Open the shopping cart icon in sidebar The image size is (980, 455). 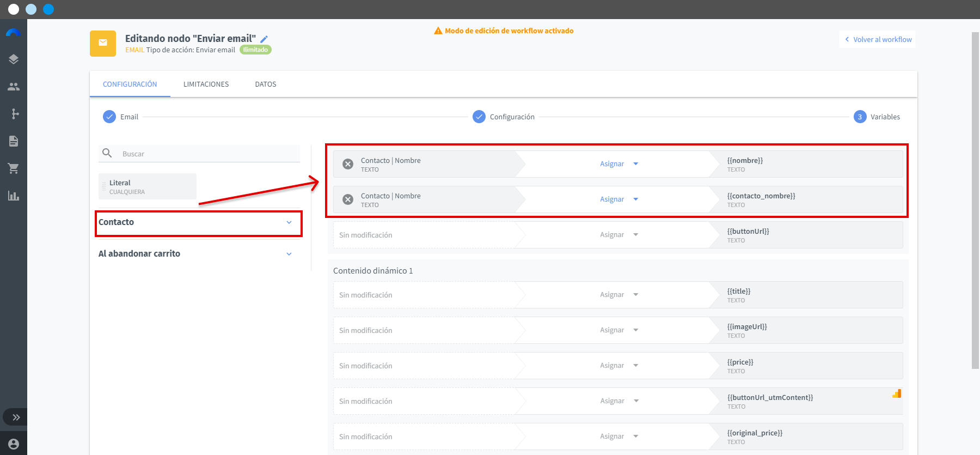(14, 168)
